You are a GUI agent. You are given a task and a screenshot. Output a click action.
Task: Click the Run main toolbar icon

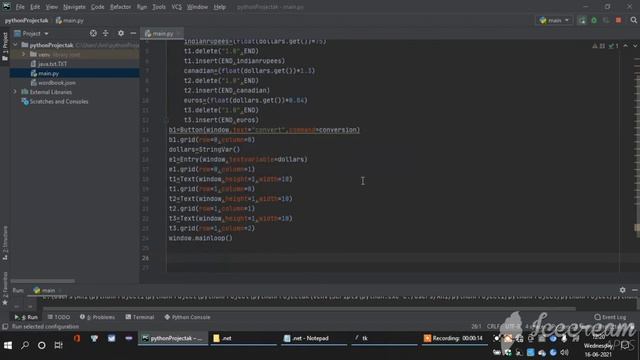(x=582, y=20)
